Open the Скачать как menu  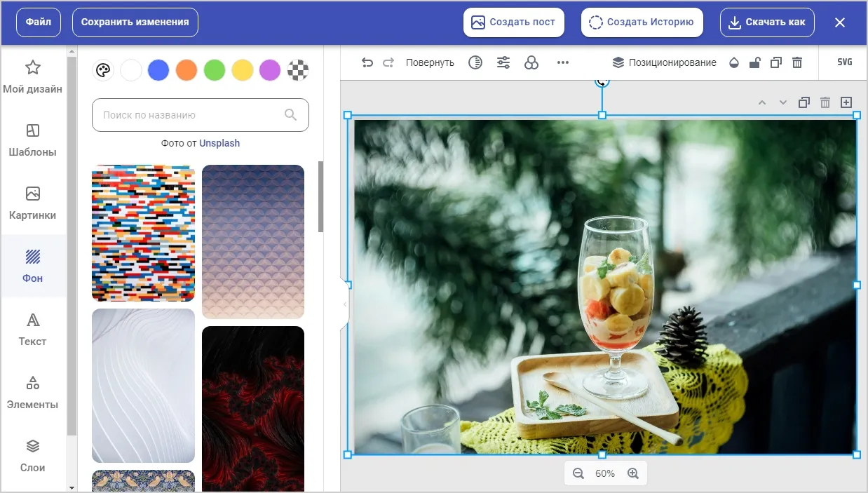coord(767,22)
